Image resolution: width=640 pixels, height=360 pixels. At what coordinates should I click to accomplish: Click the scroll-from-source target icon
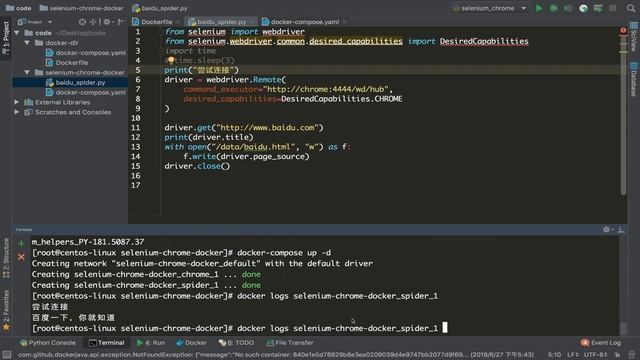[82, 22]
